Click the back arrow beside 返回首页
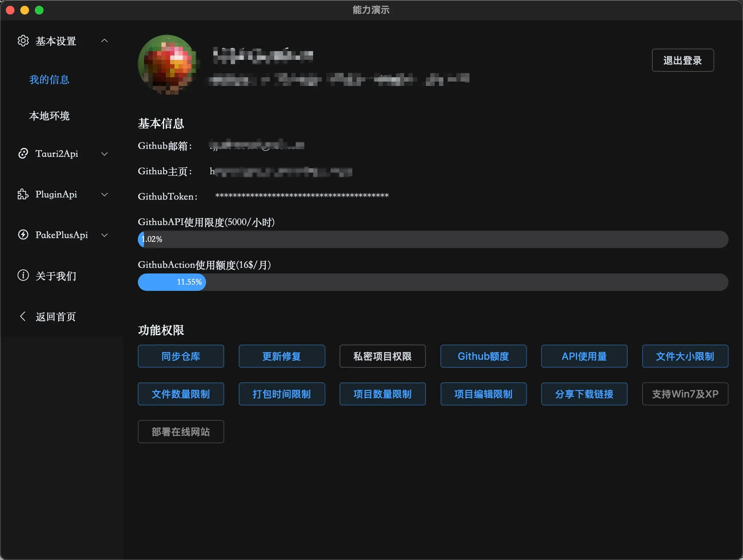The height and width of the screenshot is (560, 743). pos(22,316)
